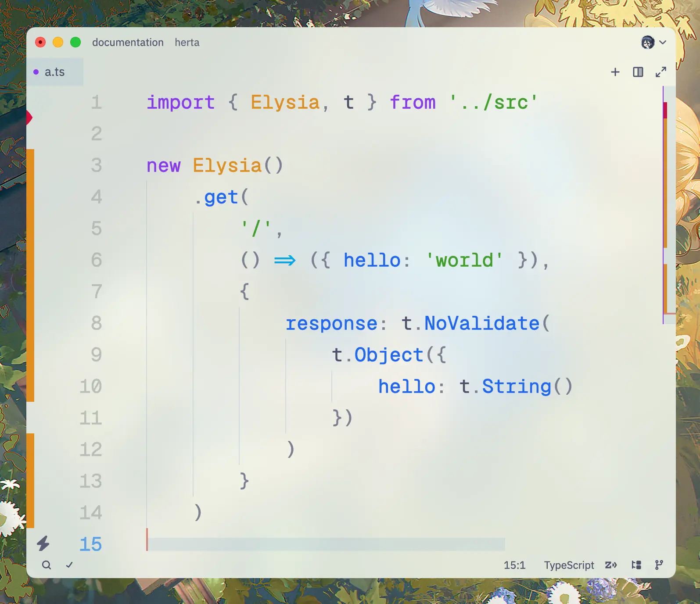The width and height of the screenshot is (700, 604).
Task: Click the 15:1 cursor position button
Action: [514, 565]
